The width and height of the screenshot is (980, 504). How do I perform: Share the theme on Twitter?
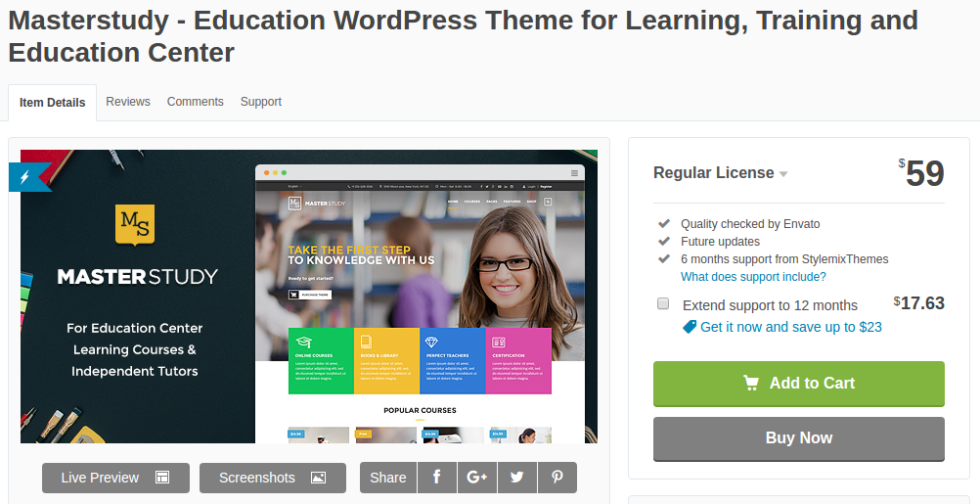point(516,478)
